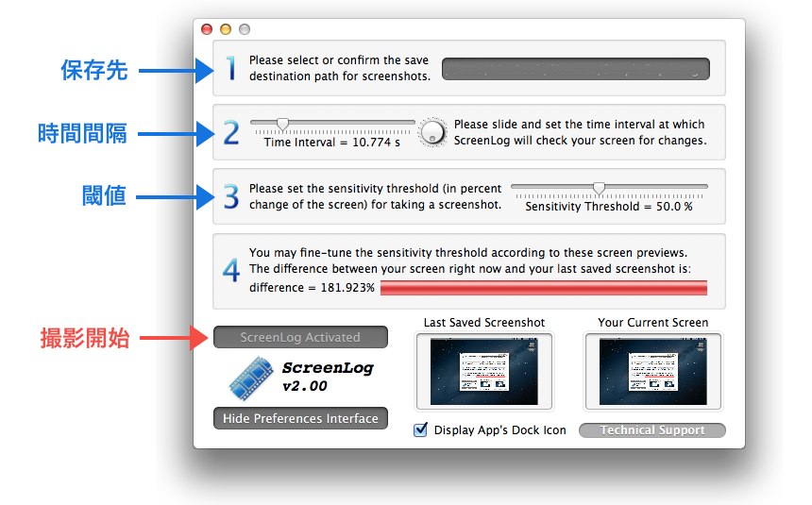The image size is (812, 505).
Task: Click the ScreenLog Activated button
Action: click(300, 337)
